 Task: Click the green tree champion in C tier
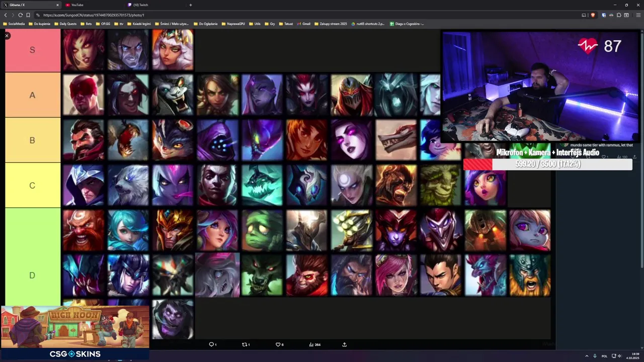[x=440, y=186]
